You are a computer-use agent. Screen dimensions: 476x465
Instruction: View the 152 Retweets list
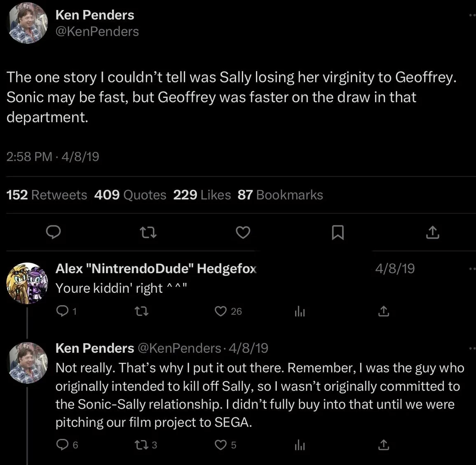click(47, 195)
